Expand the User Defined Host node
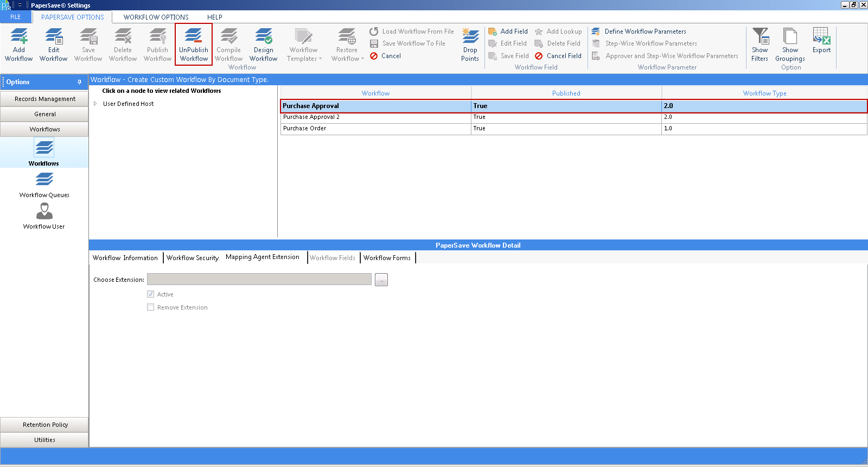This screenshot has height=467, width=868. tap(95, 104)
